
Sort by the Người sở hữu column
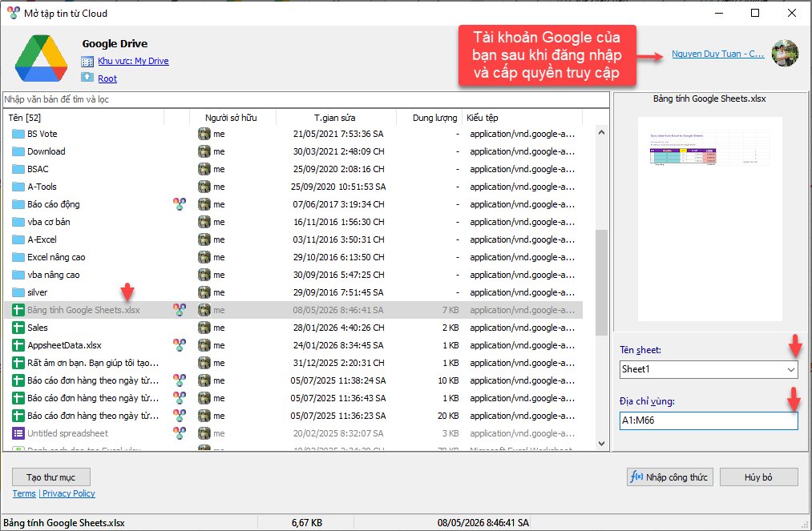pyautogui.click(x=230, y=118)
